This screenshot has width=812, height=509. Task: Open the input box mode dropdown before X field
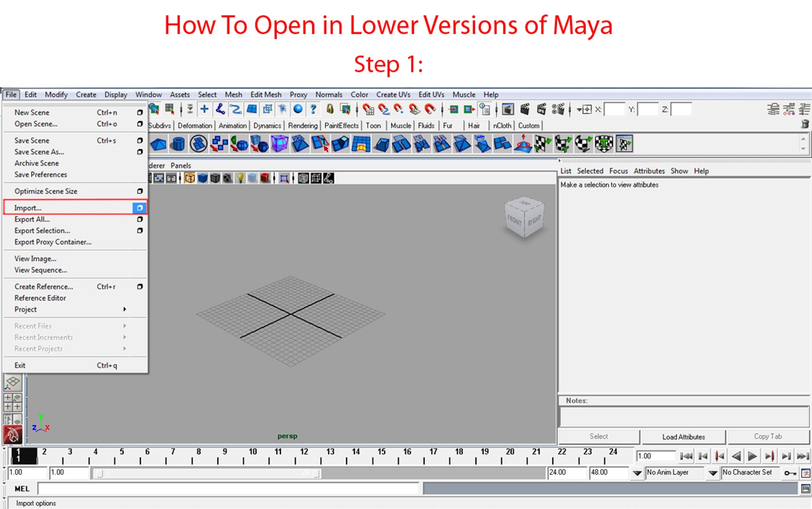click(584, 109)
